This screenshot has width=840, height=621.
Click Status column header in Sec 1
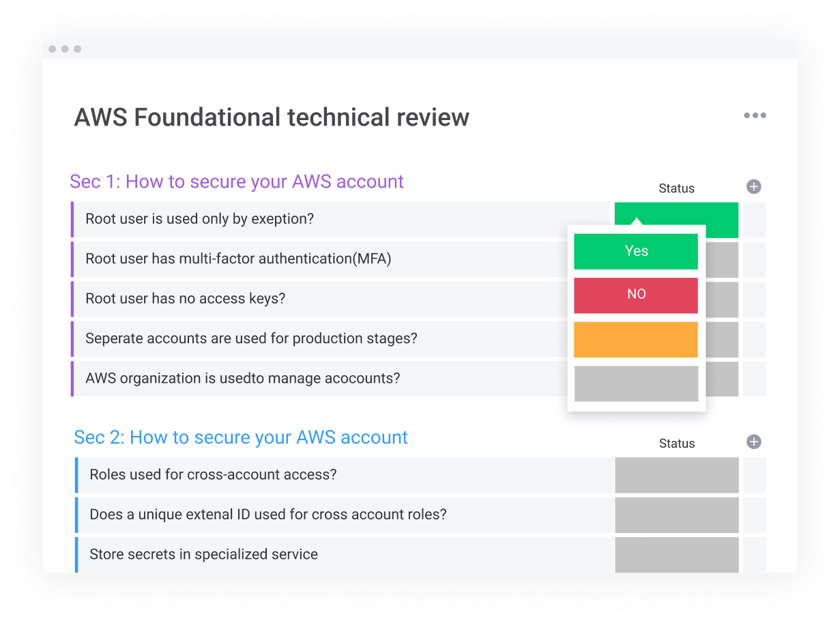click(x=676, y=188)
